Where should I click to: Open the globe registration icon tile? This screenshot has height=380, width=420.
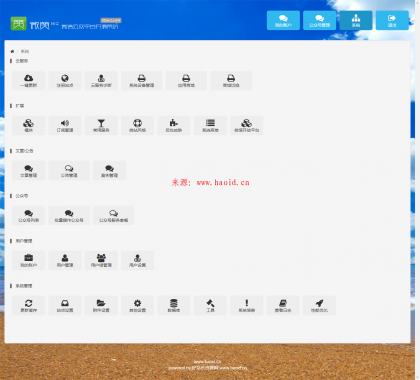[x=65, y=80]
